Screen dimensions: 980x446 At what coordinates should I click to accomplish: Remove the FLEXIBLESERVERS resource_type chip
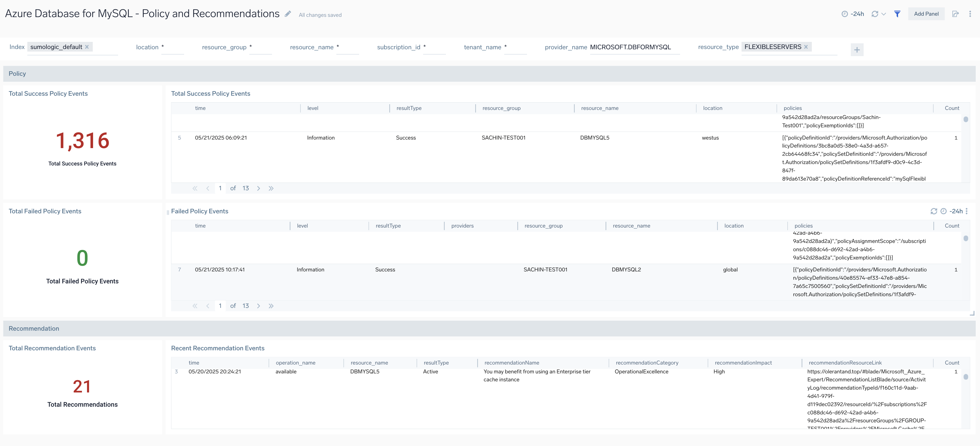pos(806,47)
